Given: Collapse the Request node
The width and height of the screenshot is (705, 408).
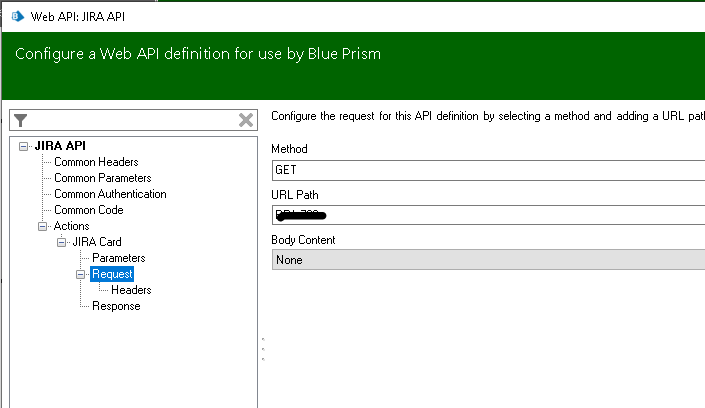Looking at the screenshot, I should tap(80, 274).
